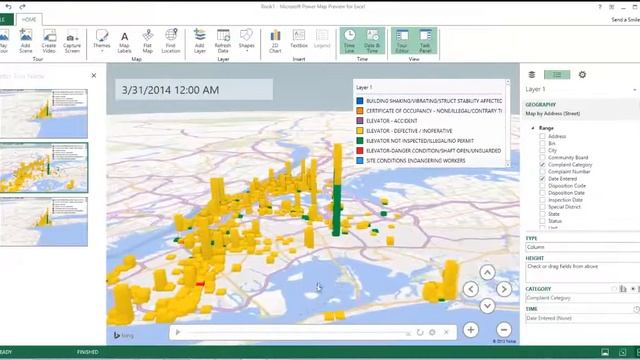Click the green Elevator Not Inspected swatch

point(360,141)
